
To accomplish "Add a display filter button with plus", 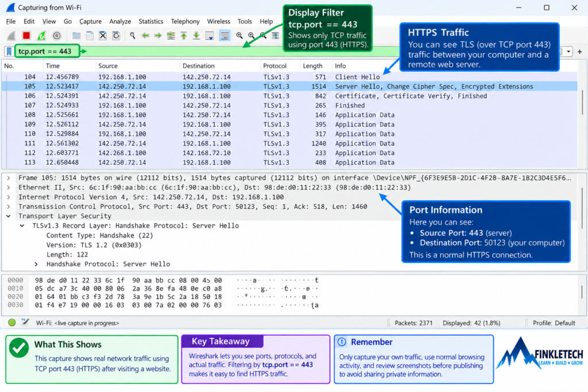I will [x=580, y=52].
